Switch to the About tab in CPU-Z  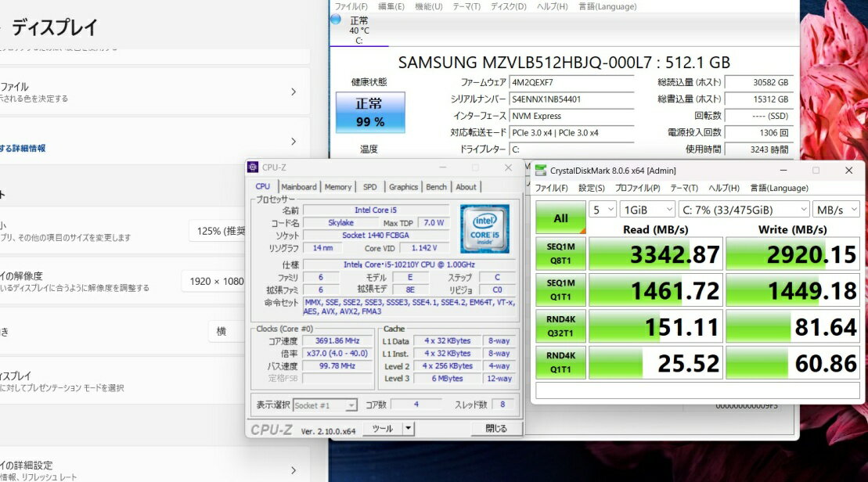pos(466,187)
